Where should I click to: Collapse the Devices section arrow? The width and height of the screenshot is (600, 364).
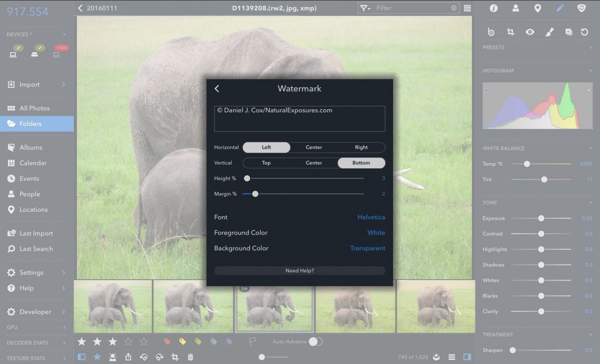64,34
